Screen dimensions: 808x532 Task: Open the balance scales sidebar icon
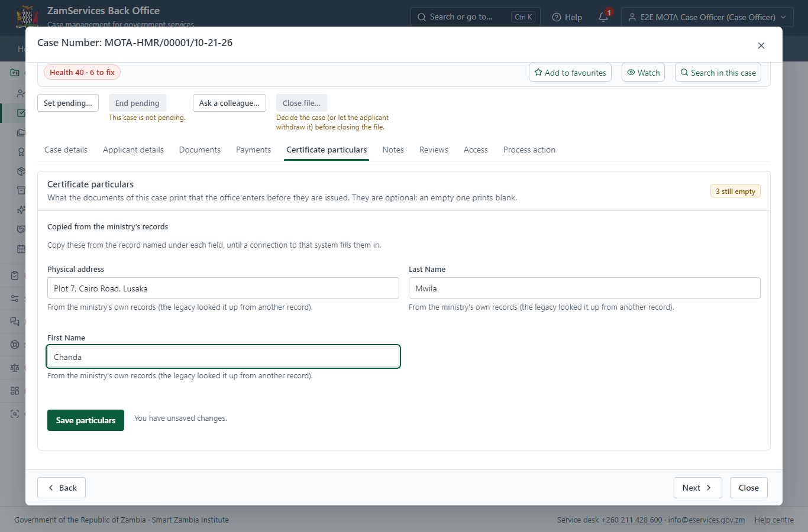(x=15, y=368)
